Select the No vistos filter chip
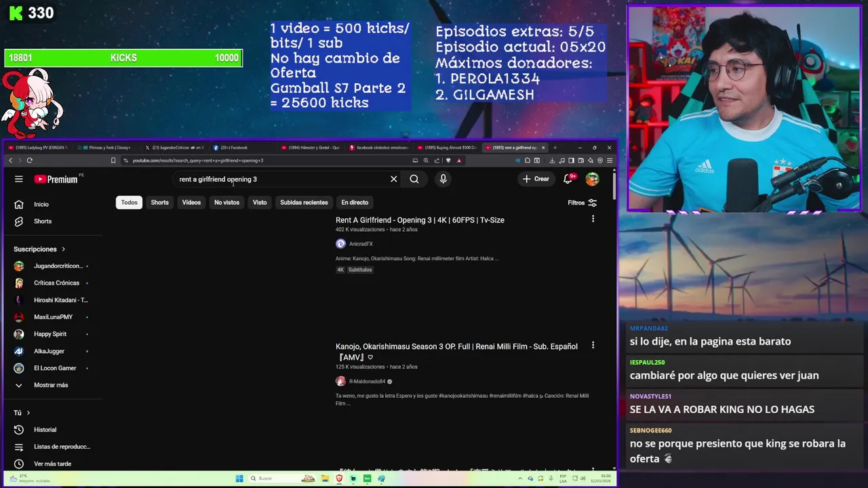The width and height of the screenshot is (868, 488). point(226,202)
